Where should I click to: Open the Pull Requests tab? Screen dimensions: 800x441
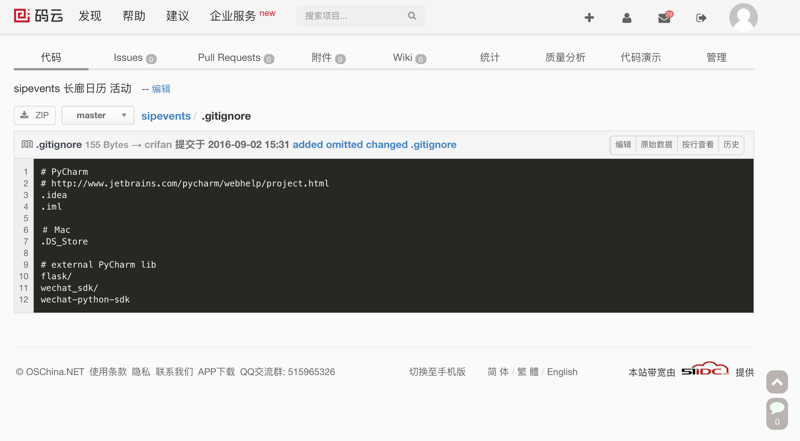tap(236, 58)
